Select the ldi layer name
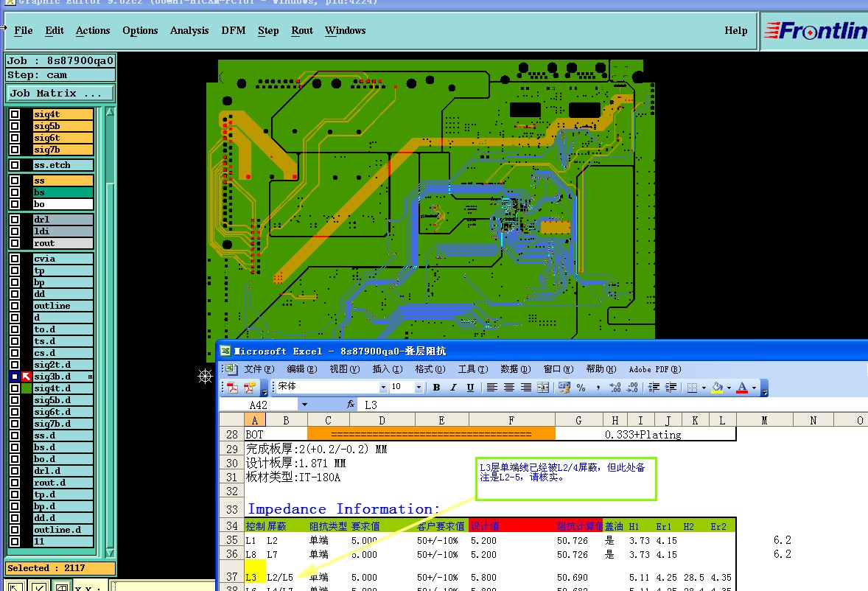Screen dimensions: 868x591 coord(63,231)
